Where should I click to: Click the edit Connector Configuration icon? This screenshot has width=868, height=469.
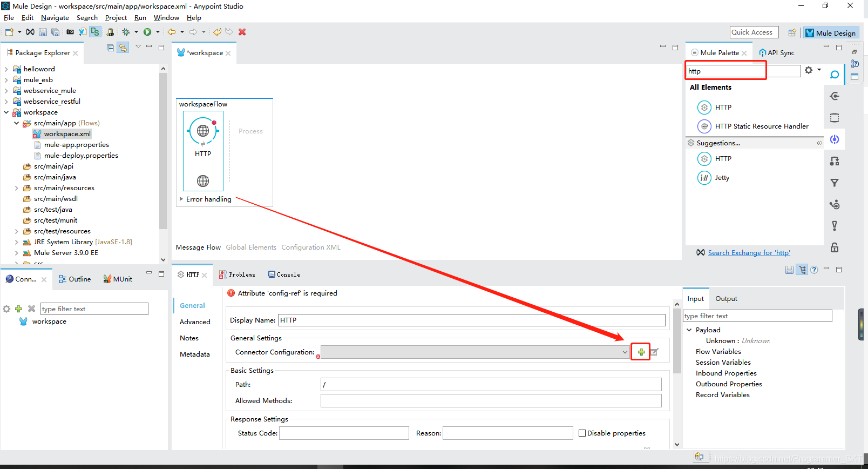654,352
